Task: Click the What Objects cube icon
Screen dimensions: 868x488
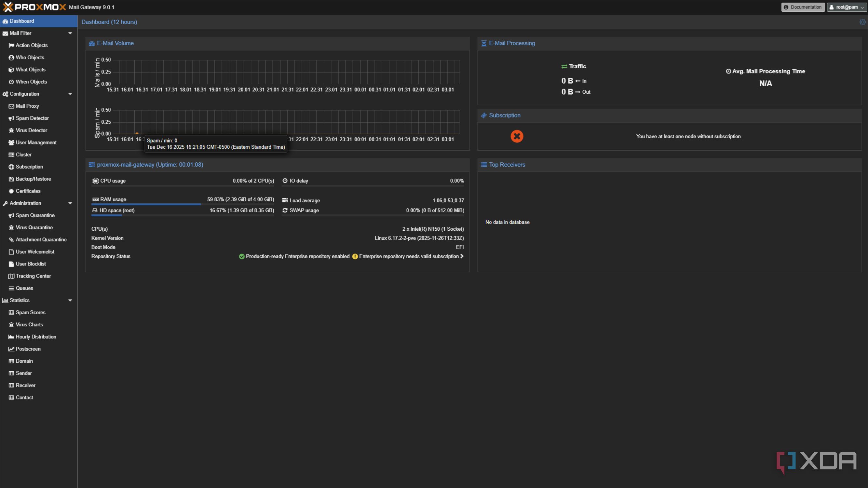Action: (11, 69)
